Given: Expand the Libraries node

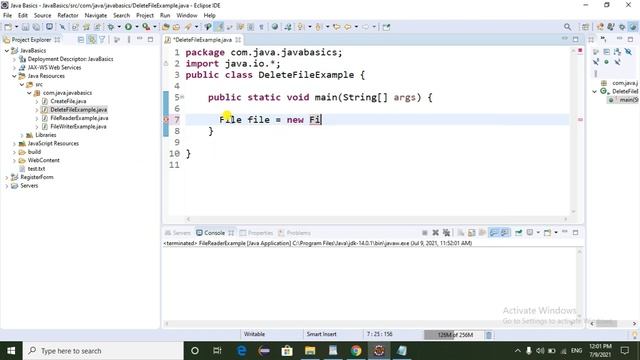Looking at the screenshot, I should pos(22,135).
